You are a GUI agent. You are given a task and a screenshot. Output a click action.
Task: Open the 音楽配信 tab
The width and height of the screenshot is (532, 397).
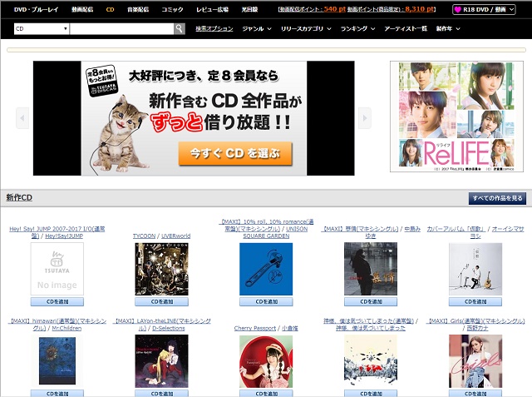point(138,9)
